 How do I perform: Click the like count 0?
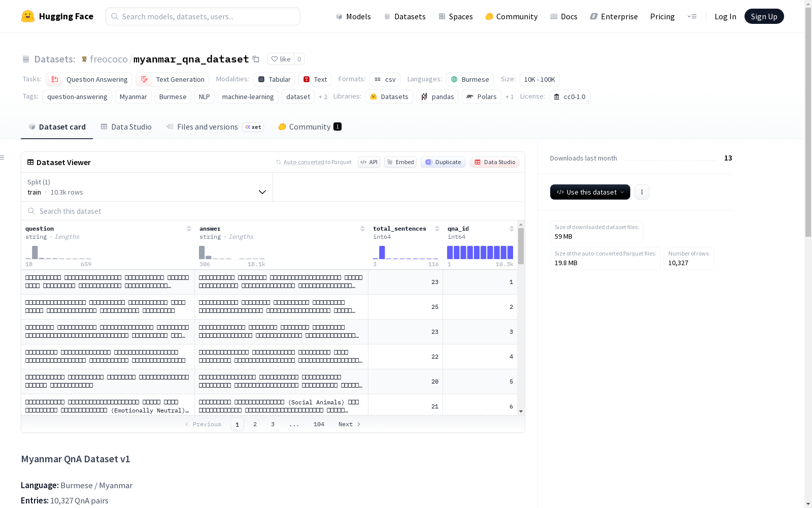(x=299, y=59)
